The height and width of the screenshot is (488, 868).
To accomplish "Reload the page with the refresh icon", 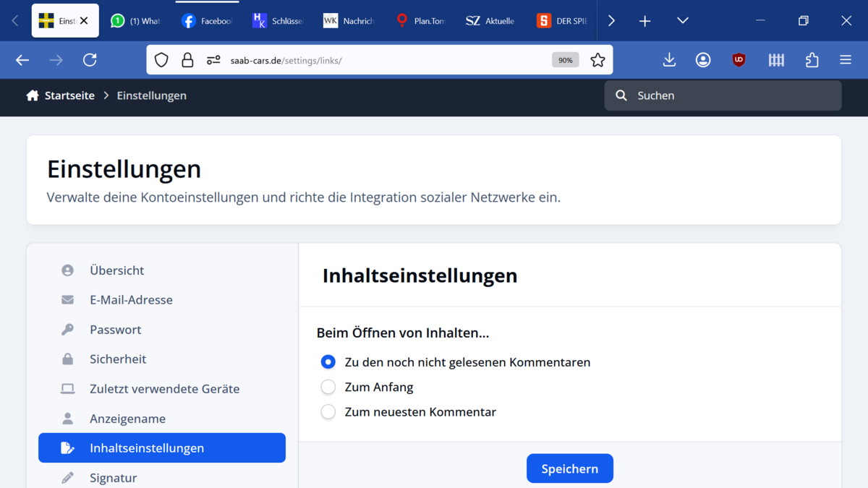I will click(90, 60).
